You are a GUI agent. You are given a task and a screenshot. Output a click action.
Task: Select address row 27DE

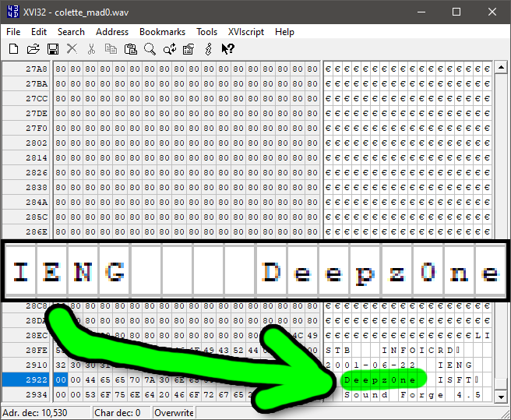click(26, 113)
